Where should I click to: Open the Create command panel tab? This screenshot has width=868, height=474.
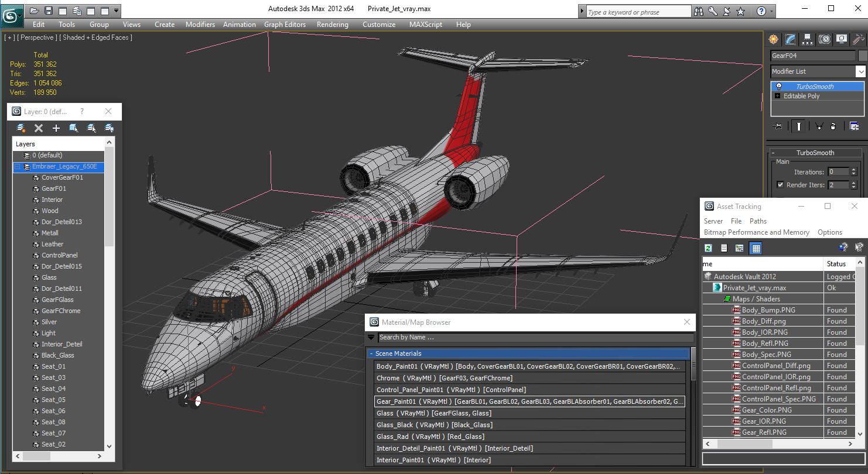[x=774, y=39]
